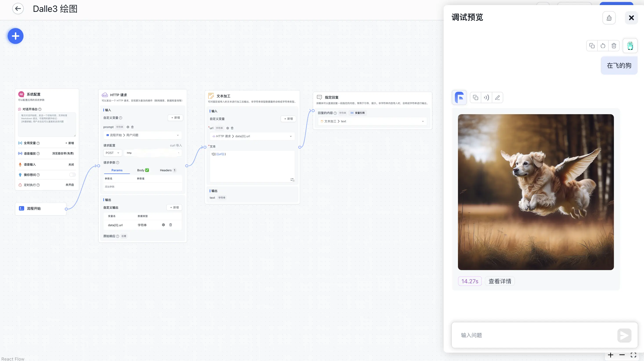This screenshot has height=361, width=644.
Task: Click the back arrow beside Dalle3 title
Action: (18, 9)
